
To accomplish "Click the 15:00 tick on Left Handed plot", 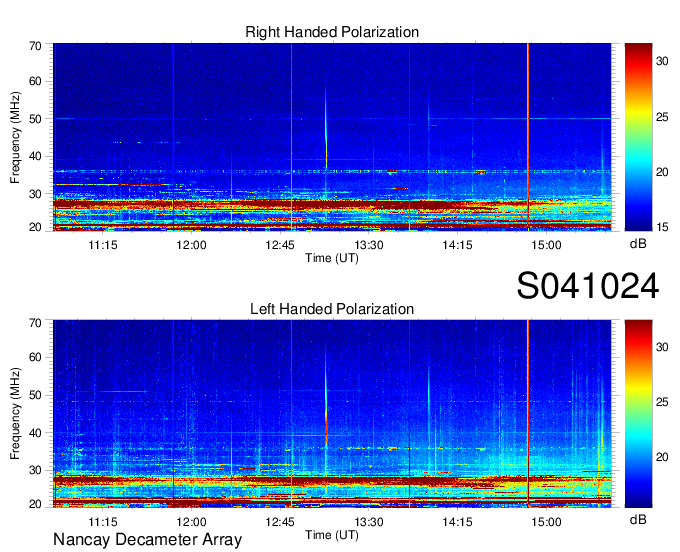I will (x=546, y=522).
